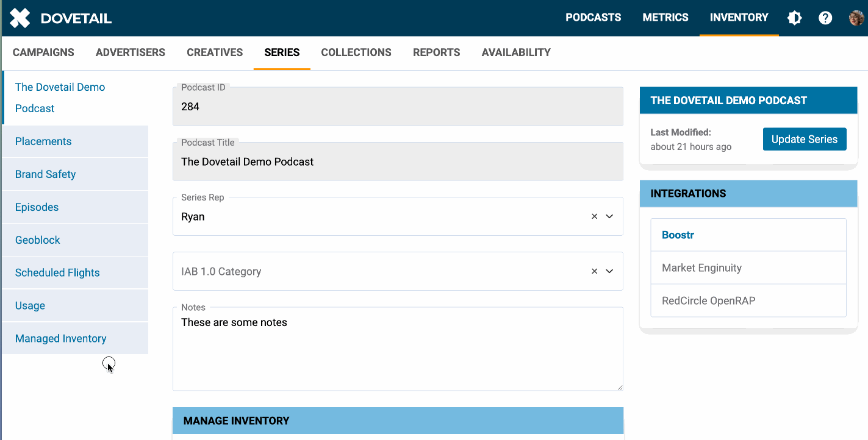868x440 pixels.
Task: Open Episodes in the sidebar
Action: click(75, 207)
